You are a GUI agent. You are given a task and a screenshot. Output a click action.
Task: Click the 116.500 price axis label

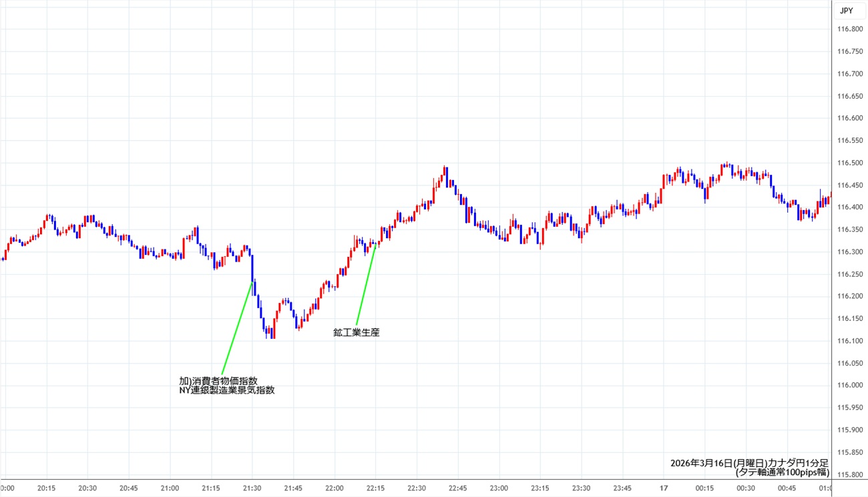[x=851, y=163]
